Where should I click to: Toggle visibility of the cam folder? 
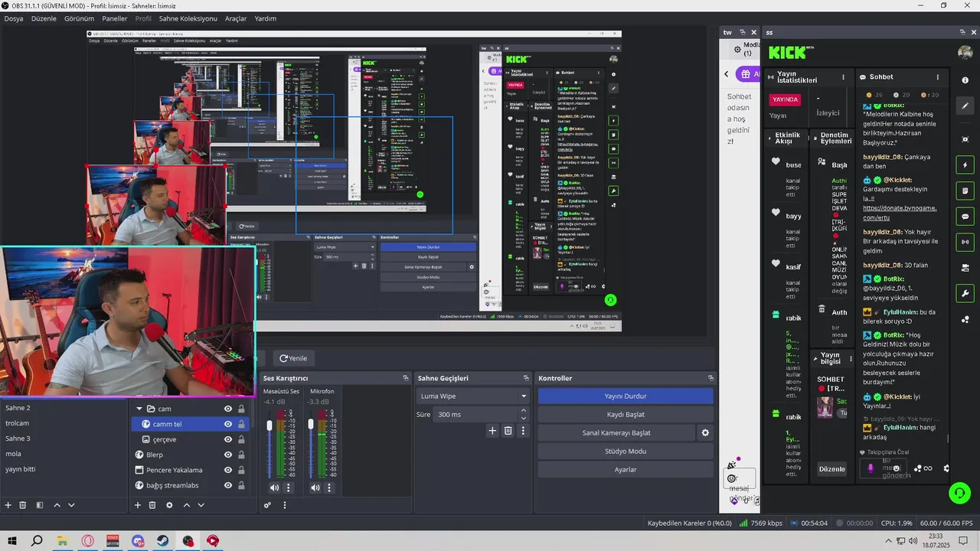click(228, 409)
